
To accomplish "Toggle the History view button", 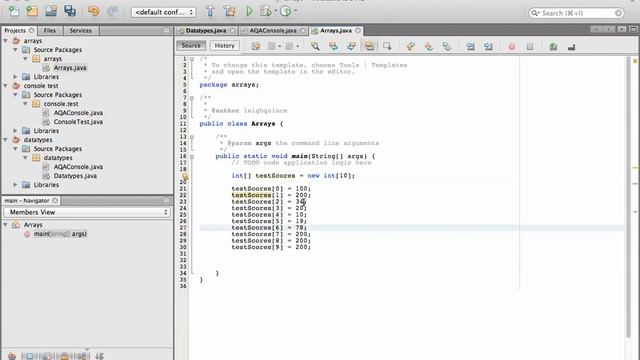I will click(224, 46).
